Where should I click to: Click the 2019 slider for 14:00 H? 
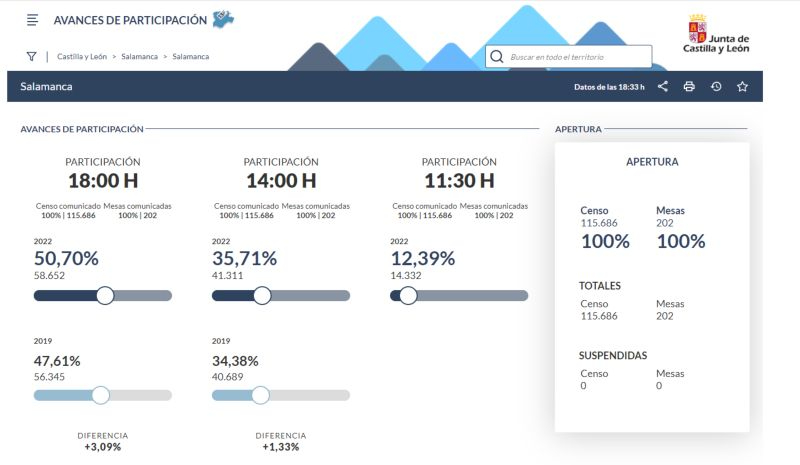tap(260, 395)
